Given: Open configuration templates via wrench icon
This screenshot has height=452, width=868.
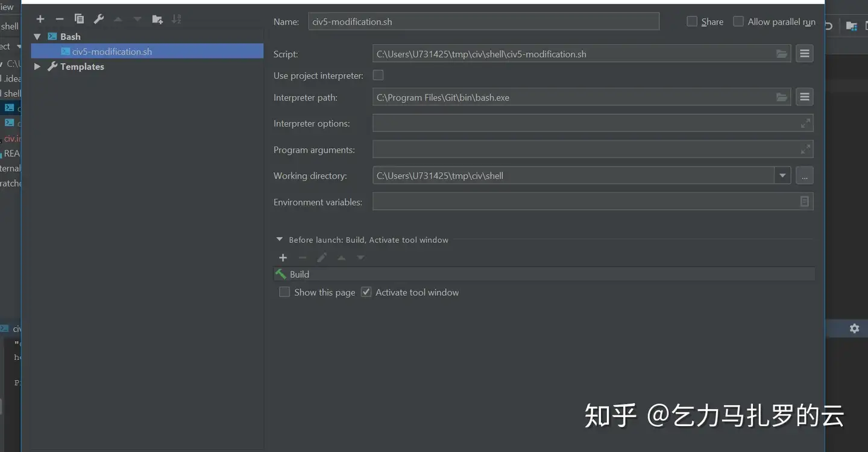Looking at the screenshot, I should [x=98, y=19].
